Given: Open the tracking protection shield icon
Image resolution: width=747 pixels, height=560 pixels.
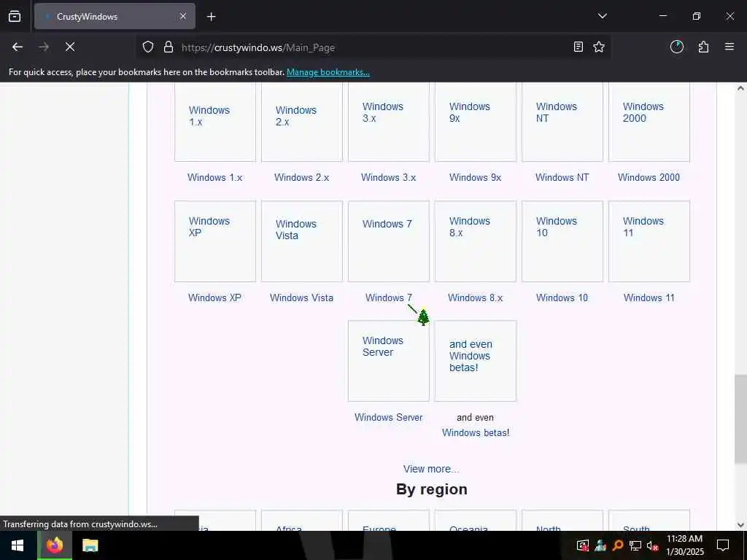Looking at the screenshot, I should tap(148, 47).
